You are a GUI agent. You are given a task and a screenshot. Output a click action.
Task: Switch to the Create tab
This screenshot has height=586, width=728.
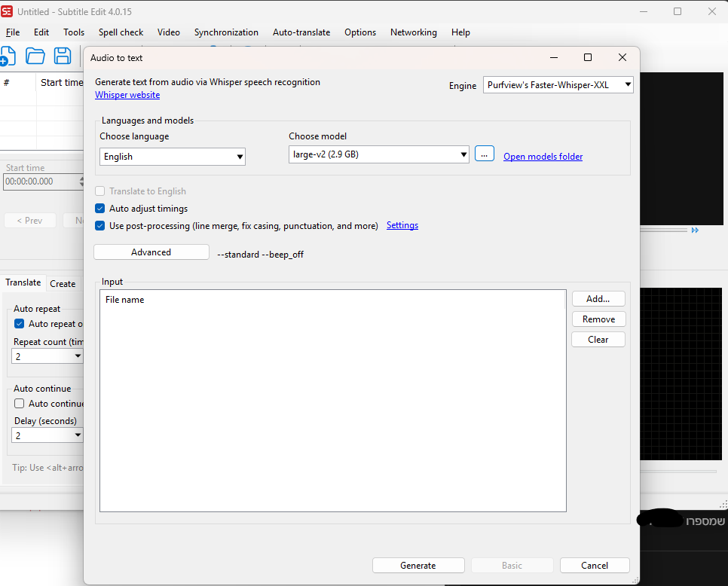(x=63, y=284)
